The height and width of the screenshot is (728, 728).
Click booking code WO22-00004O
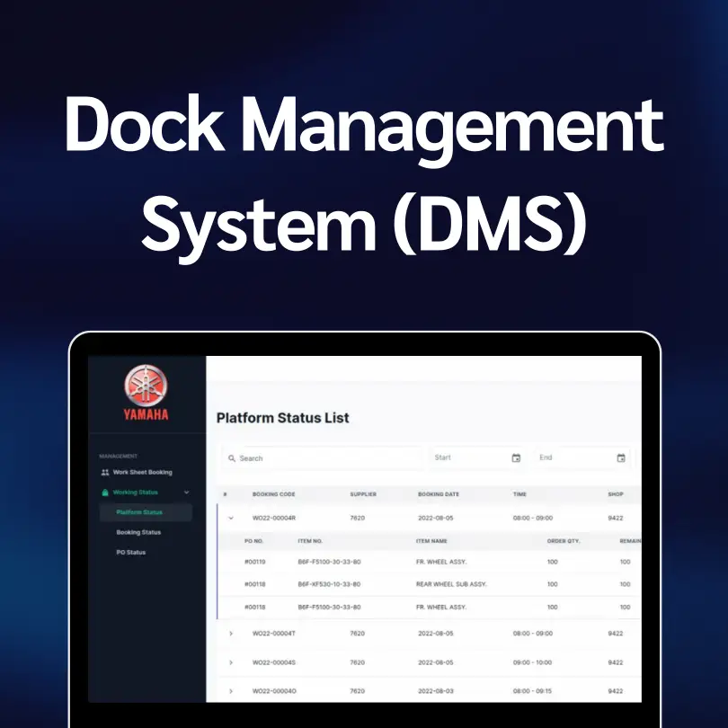[x=274, y=691]
